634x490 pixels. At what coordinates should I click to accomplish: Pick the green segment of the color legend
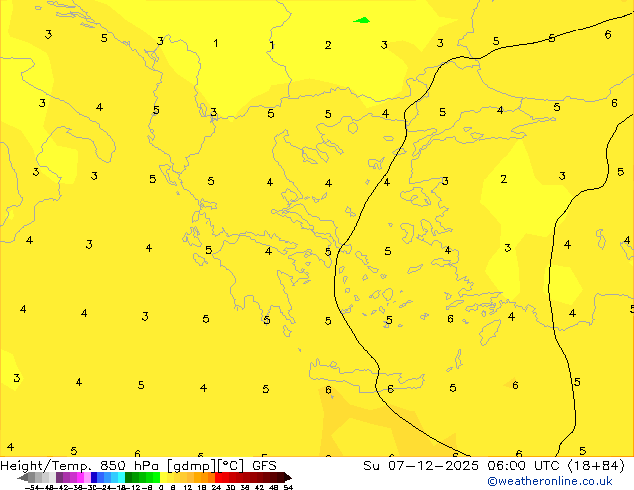click(142, 477)
